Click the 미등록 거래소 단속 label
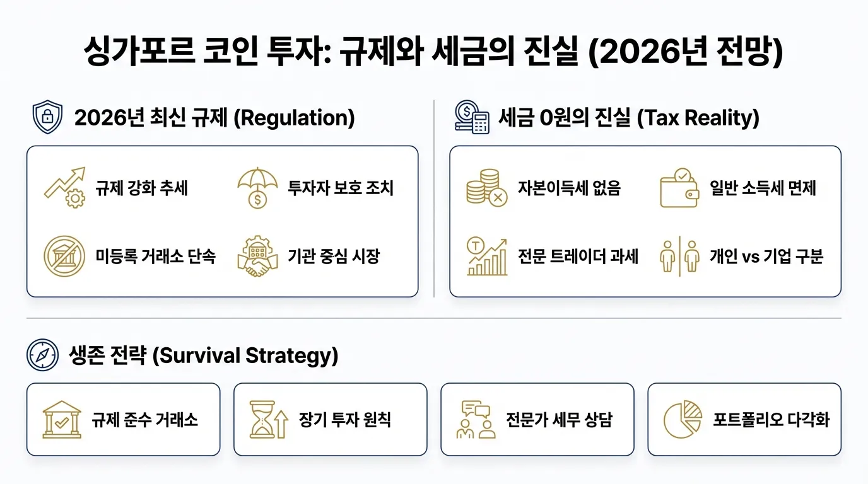Screen dimensions: 868x484 [156, 256]
